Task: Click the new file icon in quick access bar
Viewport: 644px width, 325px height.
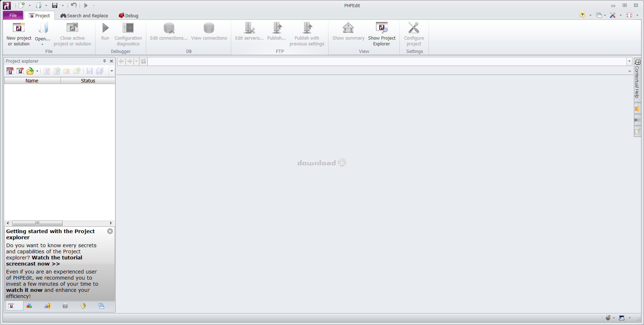Action: point(22,5)
